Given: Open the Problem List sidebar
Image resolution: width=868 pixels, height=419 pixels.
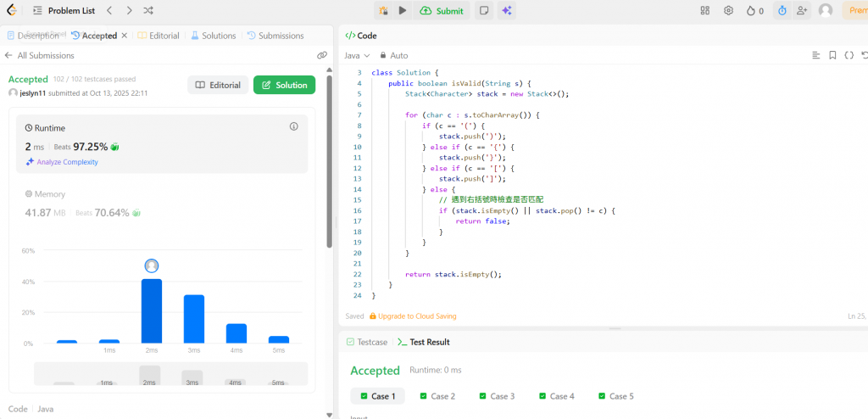Looking at the screenshot, I should click(64, 10).
